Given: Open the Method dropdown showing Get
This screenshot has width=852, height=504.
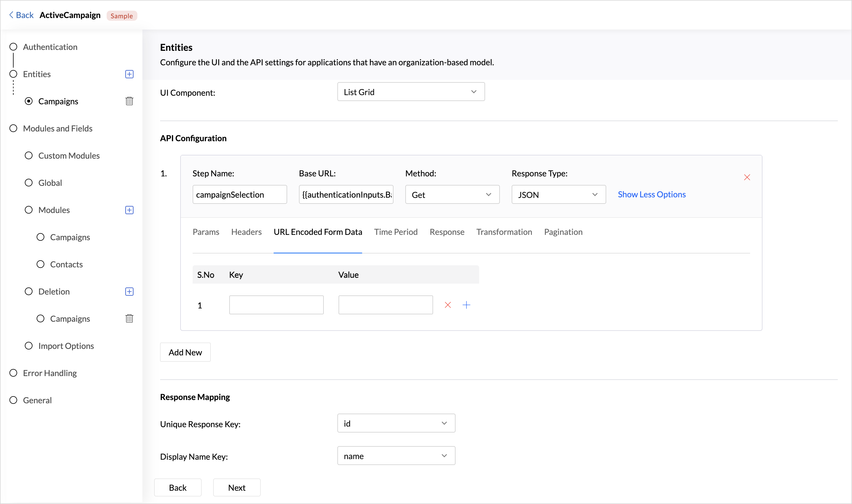Looking at the screenshot, I should (x=452, y=195).
